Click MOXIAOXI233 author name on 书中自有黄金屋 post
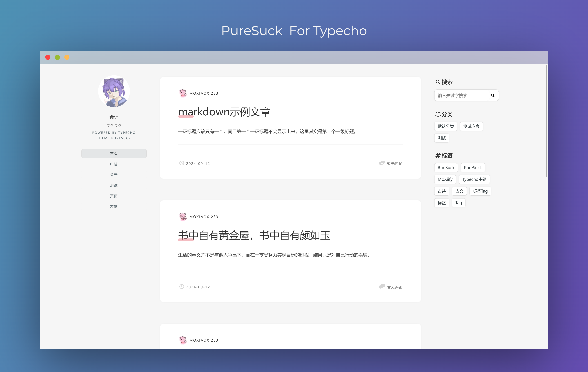The height and width of the screenshot is (372, 588). [x=204, y=217]
